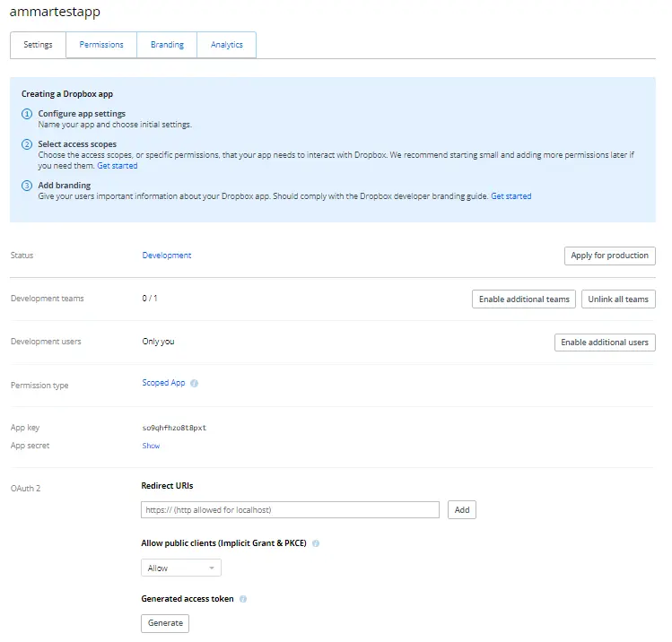The height and width of the screenshot is (642, 672).
Task: Click the 'Select access scopes' step title
Action: click(77, 143)
